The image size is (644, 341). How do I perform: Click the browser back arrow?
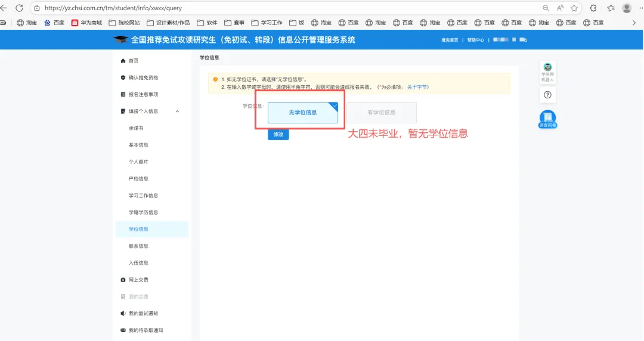tap(4, 8)
